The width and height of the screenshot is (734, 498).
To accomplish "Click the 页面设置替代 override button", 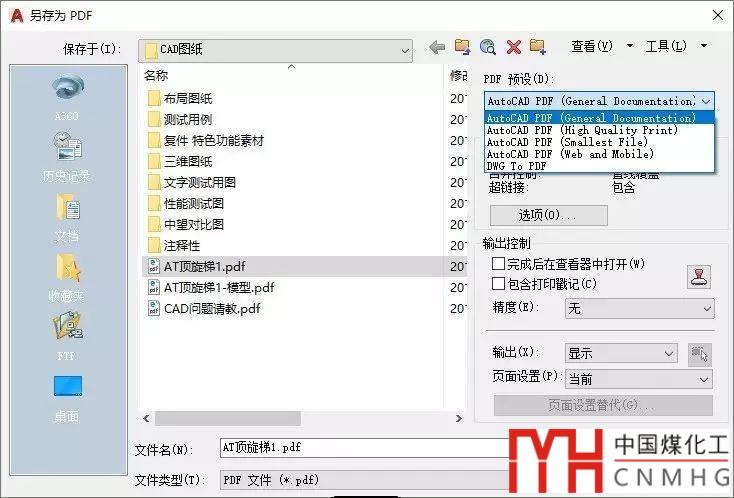I will pyautogui.click(x=603, y=405).
